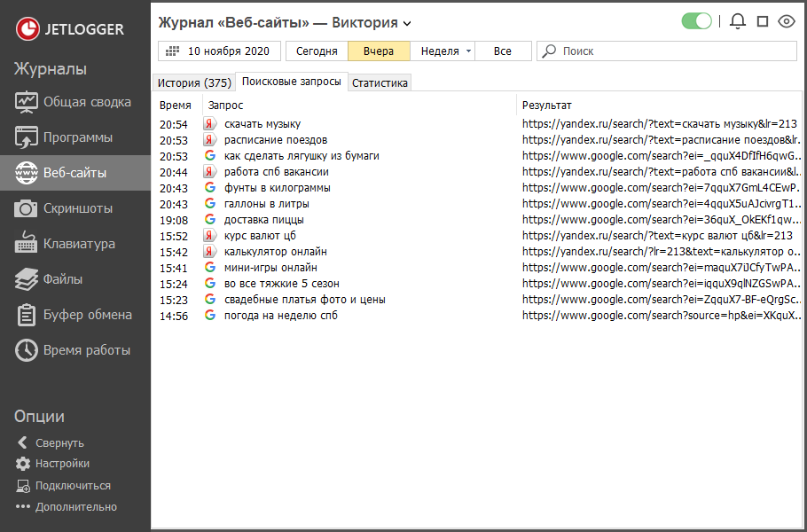Click the notifications bell icon
The image size is (807, 532).
pos(737,21)
